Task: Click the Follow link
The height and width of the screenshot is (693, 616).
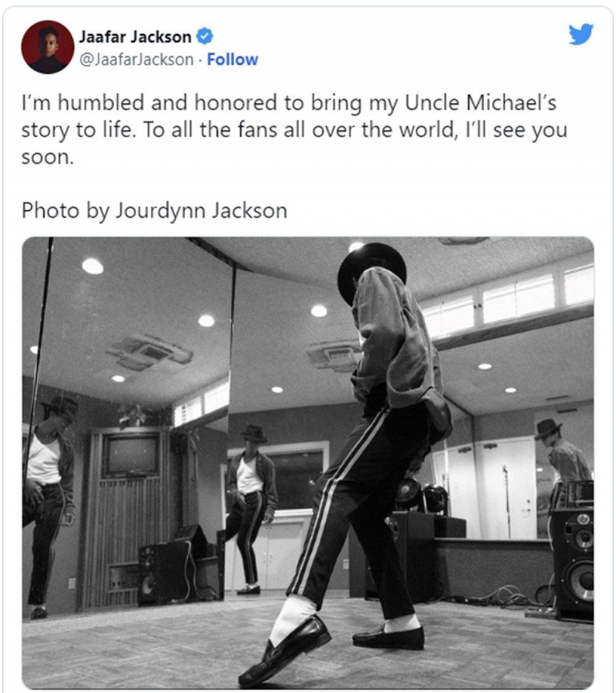Action: (x=233, y=59)
